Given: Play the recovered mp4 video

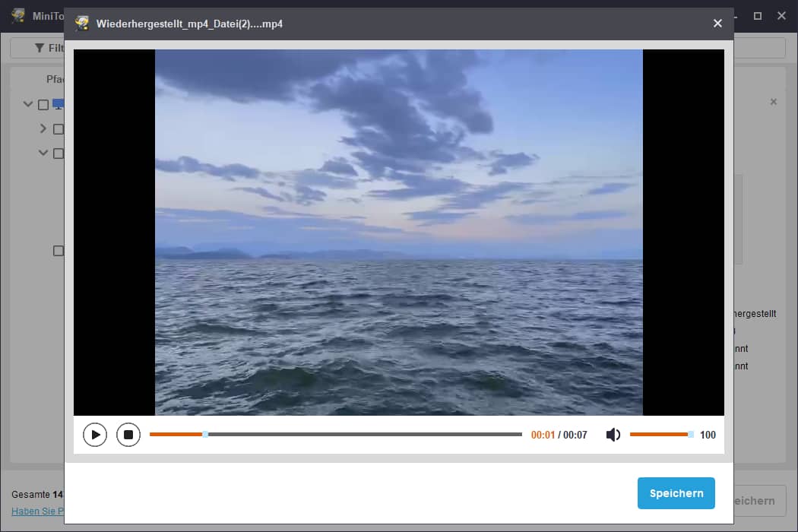Looking at the screenshot, I should 95,435.
